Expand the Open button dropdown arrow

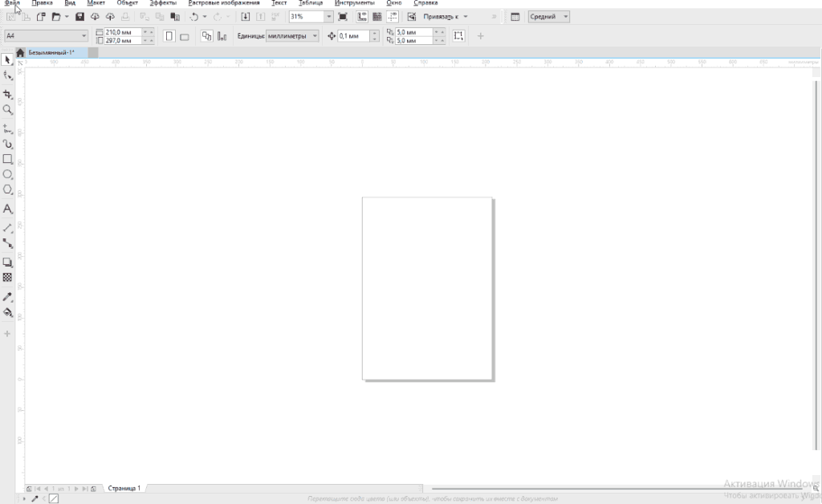67,17
